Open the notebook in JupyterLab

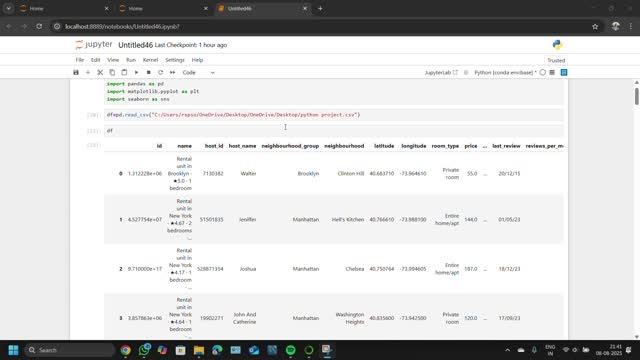(x=441, y=72)
